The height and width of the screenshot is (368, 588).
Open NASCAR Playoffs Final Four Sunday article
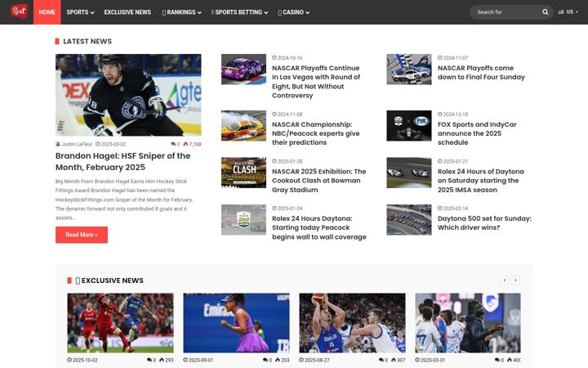click(481, 73)
